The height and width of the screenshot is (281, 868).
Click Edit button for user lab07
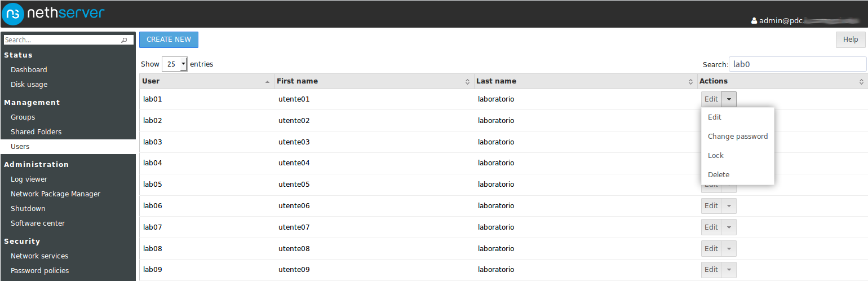[x=711, y=227]
